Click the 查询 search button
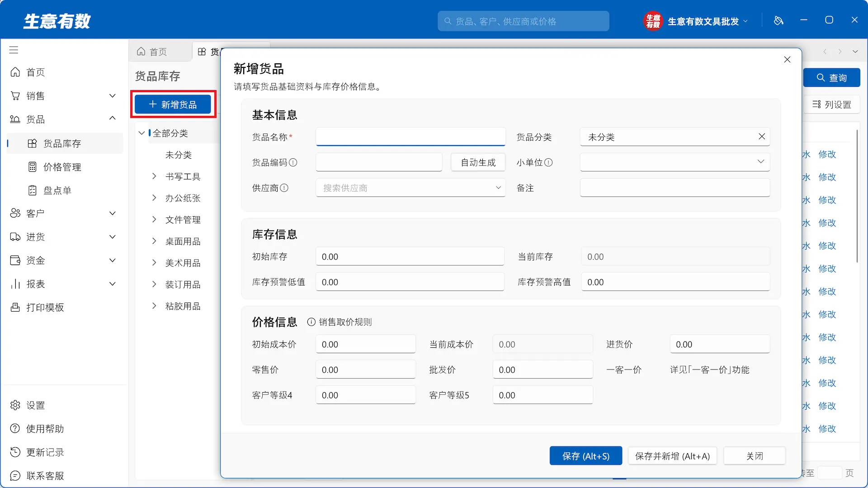The image size is (868, 488). tap(832, 78)
